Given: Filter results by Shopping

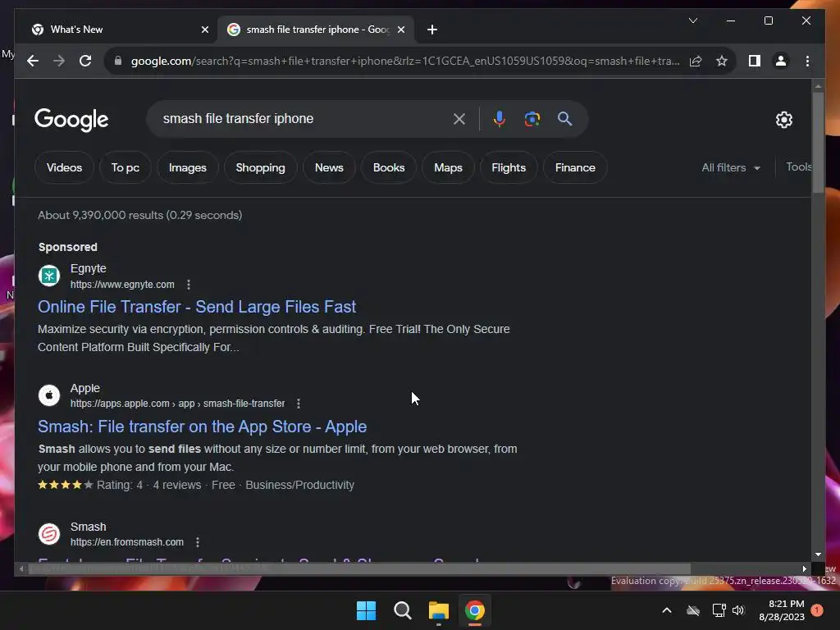Looking at the screenshot, I should [260, 167].
